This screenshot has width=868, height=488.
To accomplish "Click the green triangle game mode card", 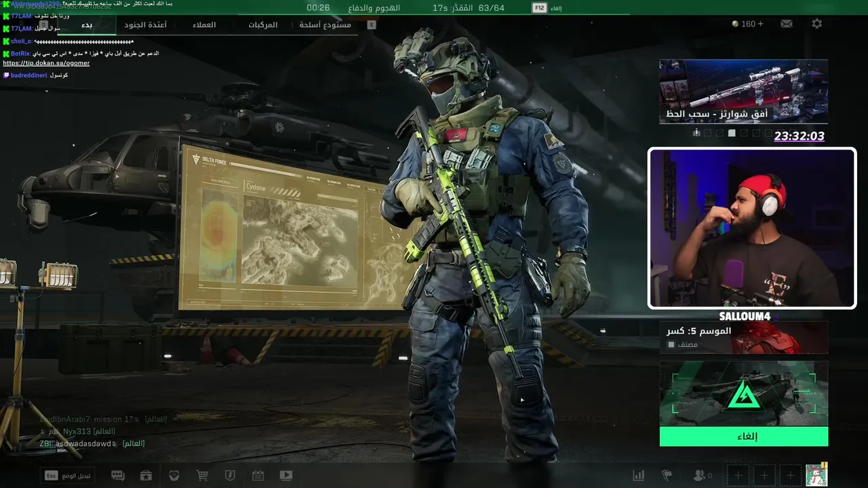I will click(744, 394).
